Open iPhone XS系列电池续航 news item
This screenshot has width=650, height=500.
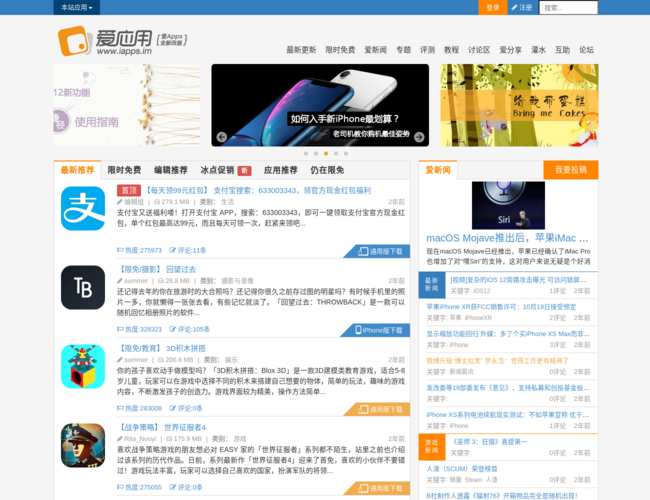click(x=507, y=415)
